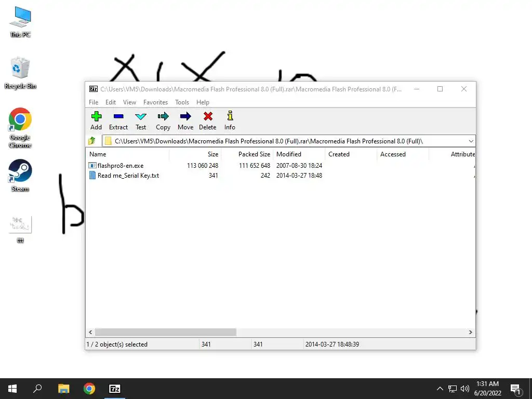This screenshot has height=399, width=532.
Task: Minimize the 7-Zip window
Action: pos(417,89)
